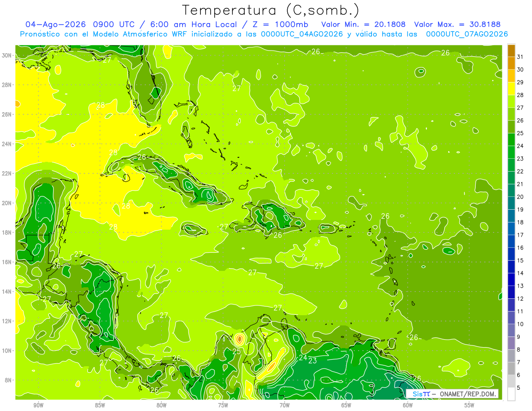
Task: Click the 26N latitude axis label
Action: pyautogui.click(x=8, y=114)
